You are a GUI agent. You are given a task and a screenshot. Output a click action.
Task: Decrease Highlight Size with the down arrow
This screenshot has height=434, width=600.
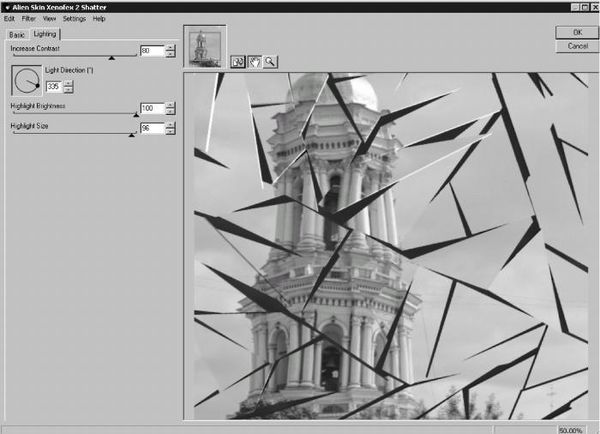coord(170,132)
